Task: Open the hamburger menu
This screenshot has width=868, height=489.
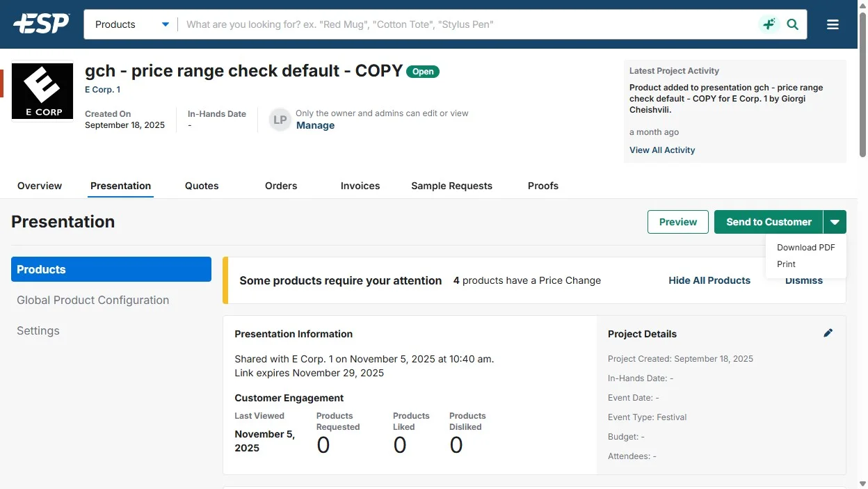Action: click(x=833, y=24)
